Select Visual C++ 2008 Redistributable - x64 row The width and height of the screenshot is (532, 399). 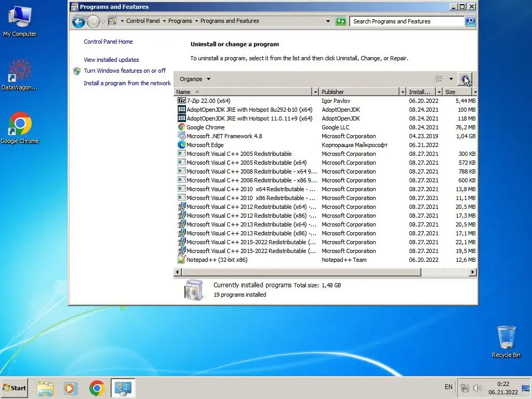pos(326,171)
